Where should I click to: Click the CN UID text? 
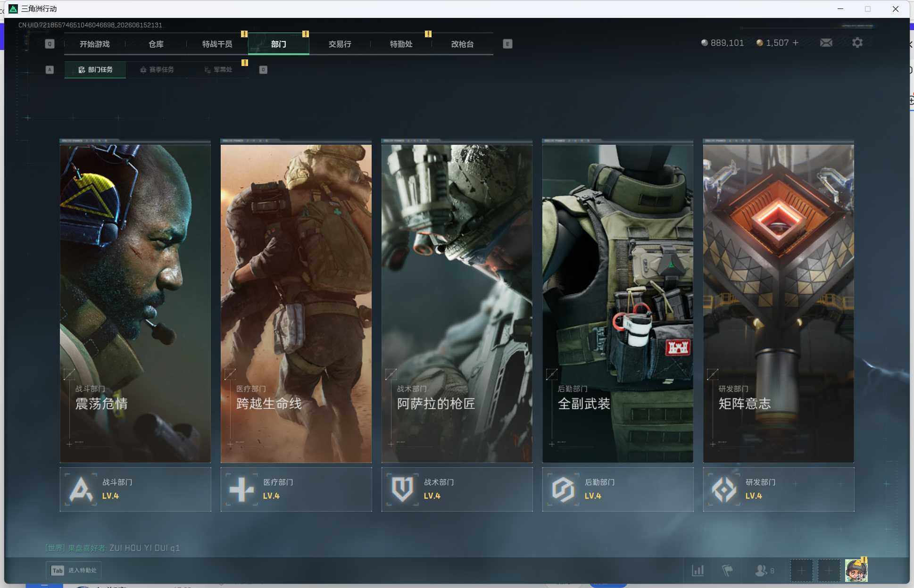click(x=90, y=25)
